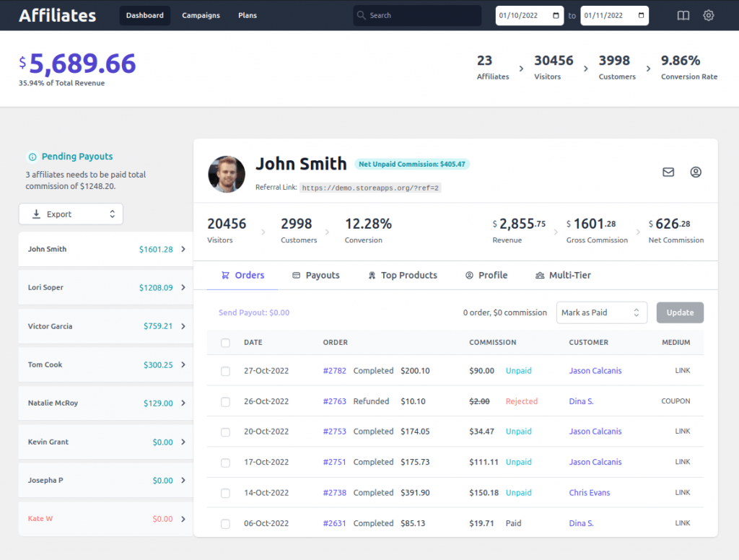Open order #2738 link
Screen dimensions: 739x560
click(334, 492)
